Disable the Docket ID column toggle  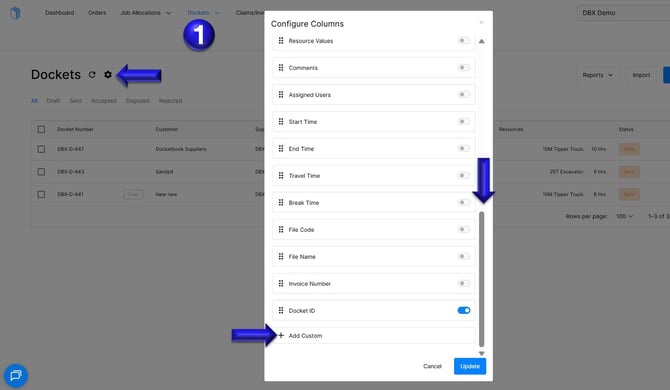coord(464,310)
